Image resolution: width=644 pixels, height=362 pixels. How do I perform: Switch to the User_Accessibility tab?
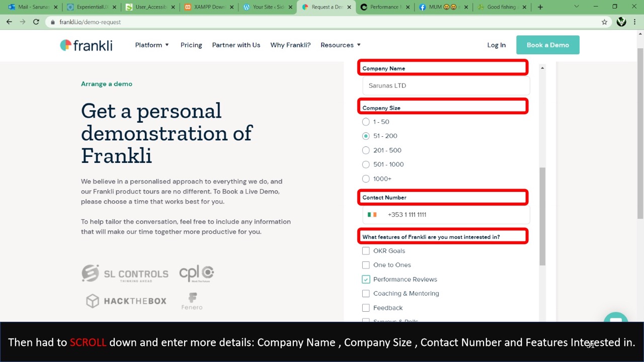coord(149,7)
